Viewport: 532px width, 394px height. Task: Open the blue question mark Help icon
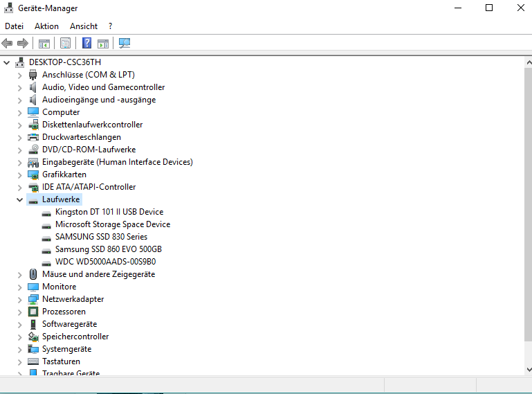click(87, 43)
